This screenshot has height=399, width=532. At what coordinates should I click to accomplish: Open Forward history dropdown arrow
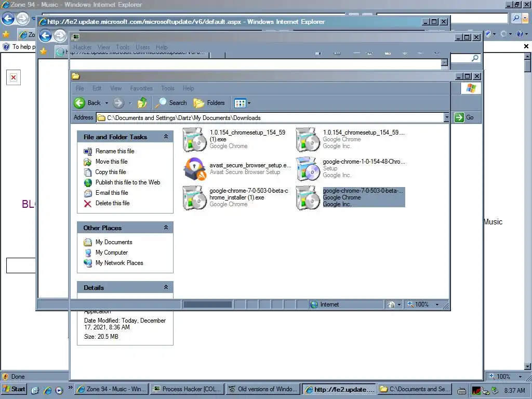coord(130,103)
